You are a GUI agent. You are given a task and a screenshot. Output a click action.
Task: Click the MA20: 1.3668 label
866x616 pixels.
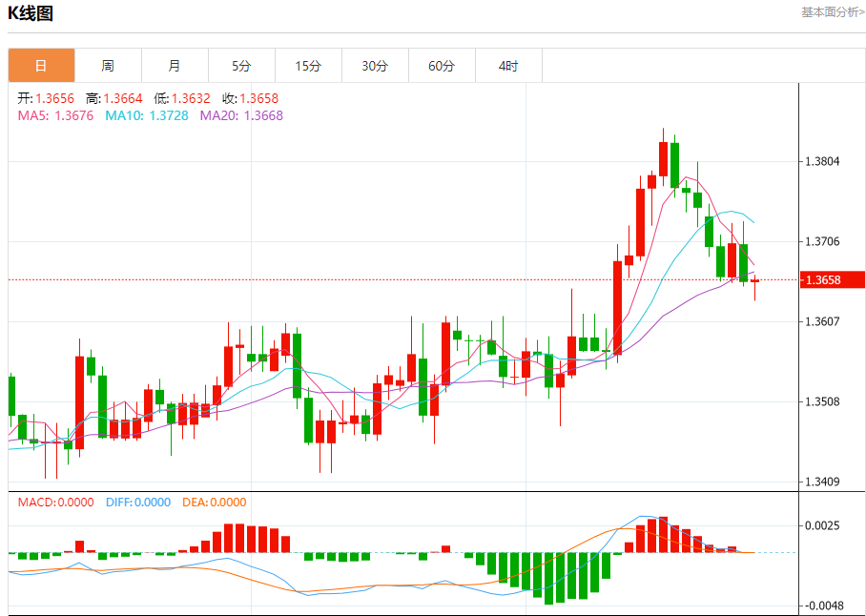[241, 115]
